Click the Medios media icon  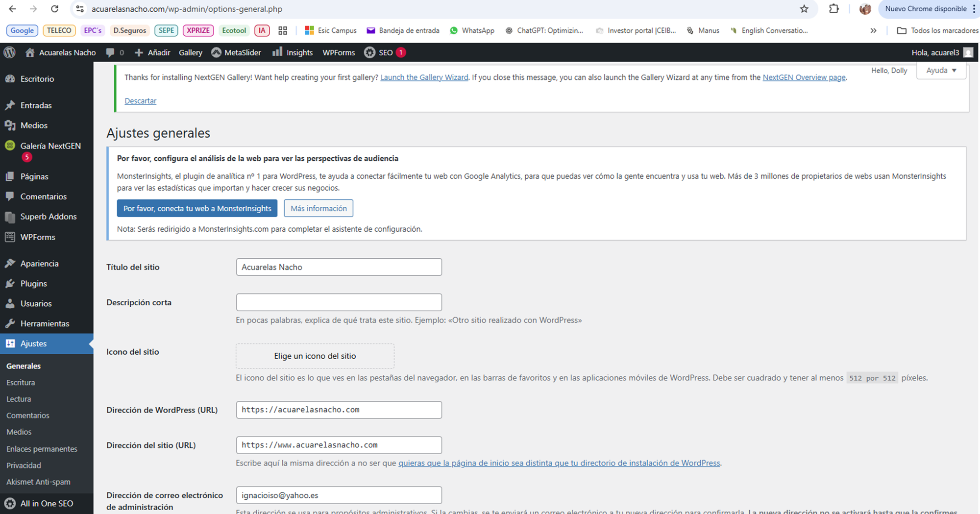coord(10,125)
